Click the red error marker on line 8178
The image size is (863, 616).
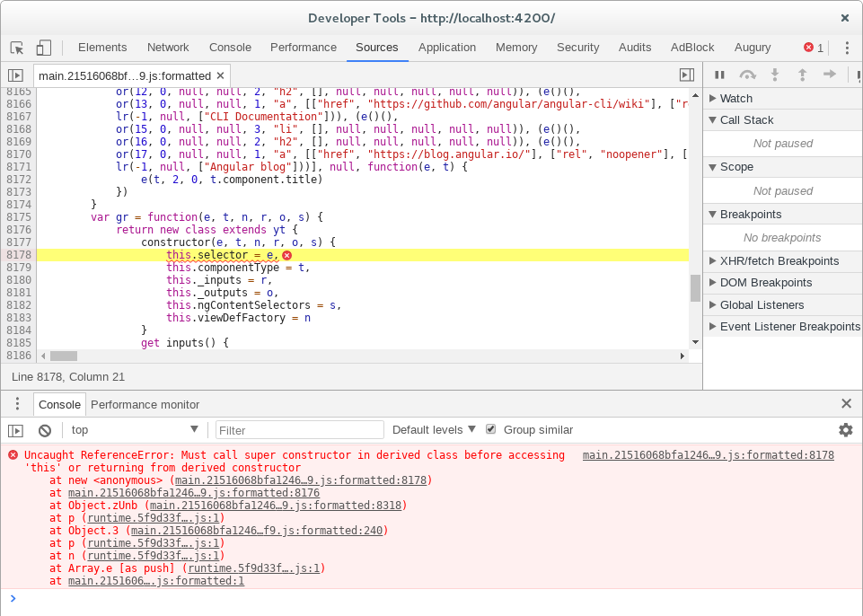[x=286, y=255]
